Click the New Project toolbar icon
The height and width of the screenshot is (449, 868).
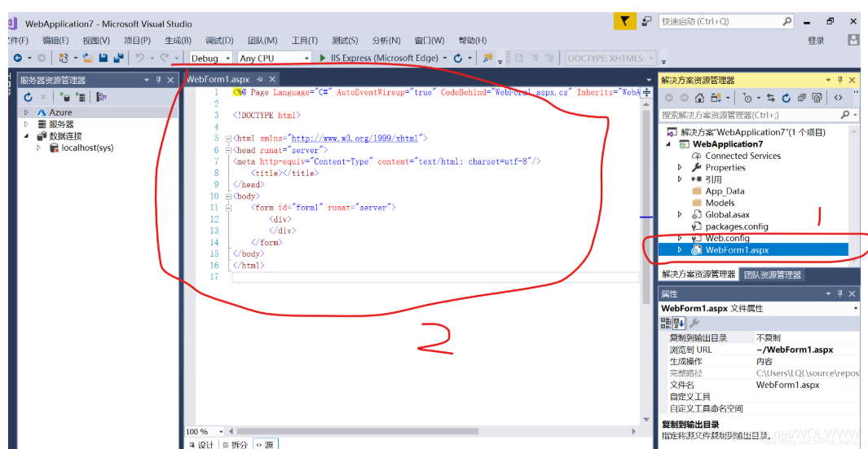64,58
